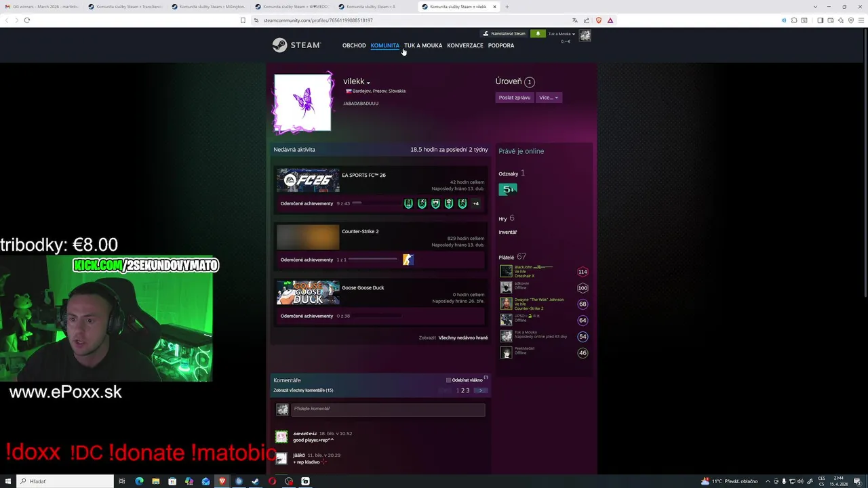Click the account avatar in the header
Viewport: 868px width, 488px height.
click(x=585, y=36)
